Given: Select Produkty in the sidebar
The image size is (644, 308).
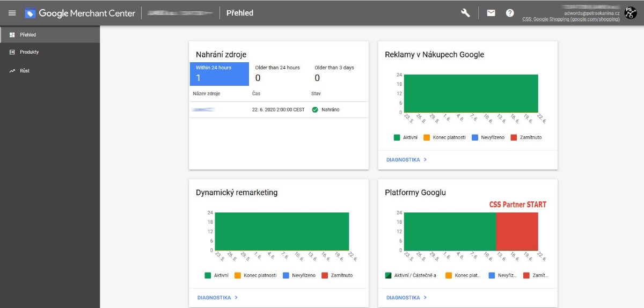Looking at the screenshot, I should click(50, 52).
